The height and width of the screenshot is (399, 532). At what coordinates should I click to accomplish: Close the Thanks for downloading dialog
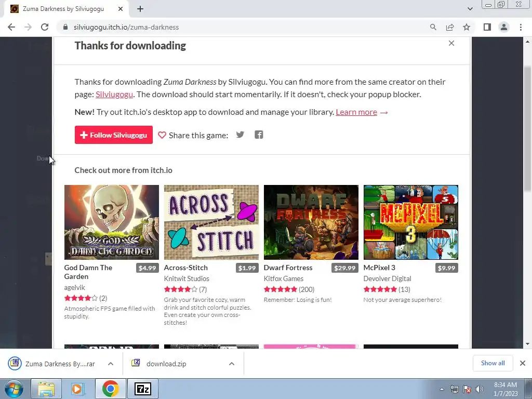pos(451,43)
